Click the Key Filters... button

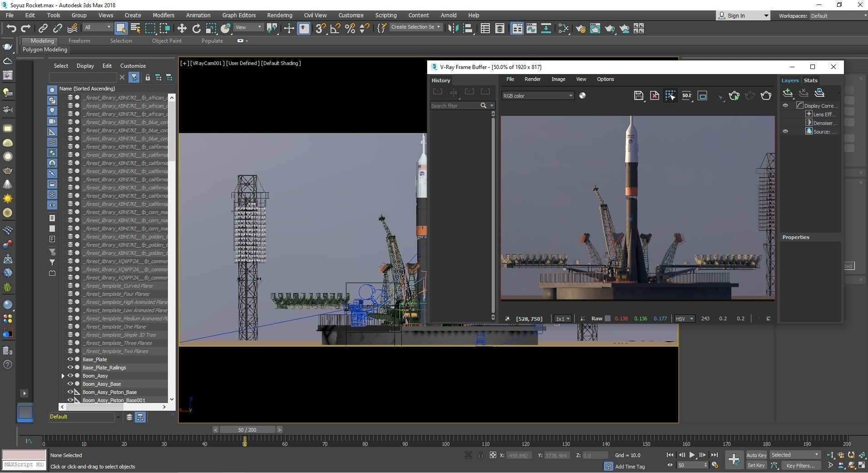[801, 465]
